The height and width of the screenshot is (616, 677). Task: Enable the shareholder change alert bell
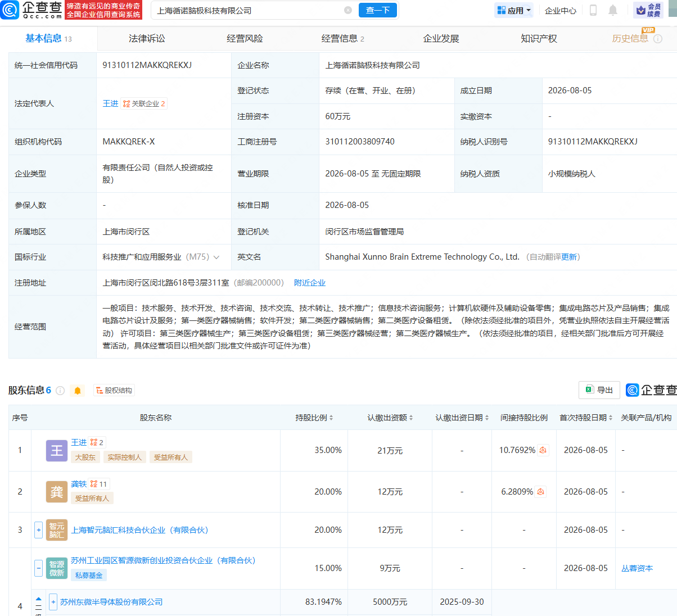pos(78,391)
